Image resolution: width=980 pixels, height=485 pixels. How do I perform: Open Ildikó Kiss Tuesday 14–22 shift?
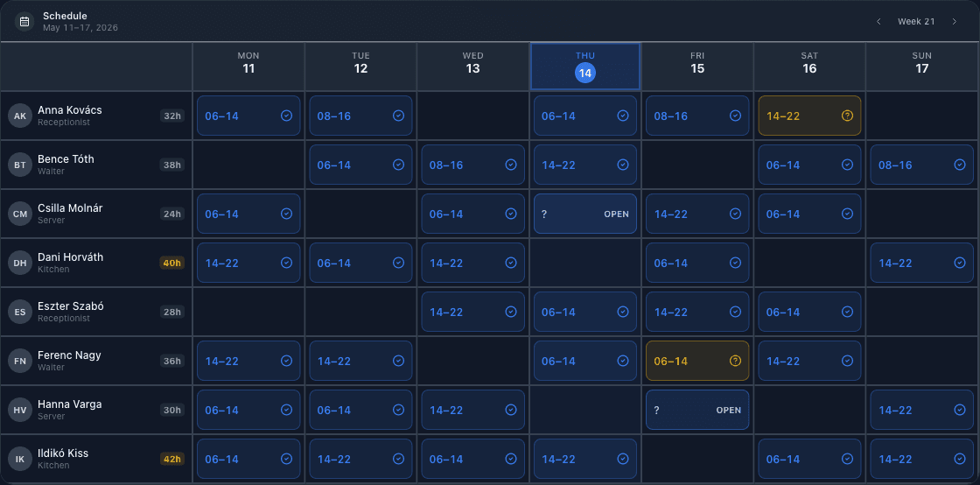click(x=360, y=459)
